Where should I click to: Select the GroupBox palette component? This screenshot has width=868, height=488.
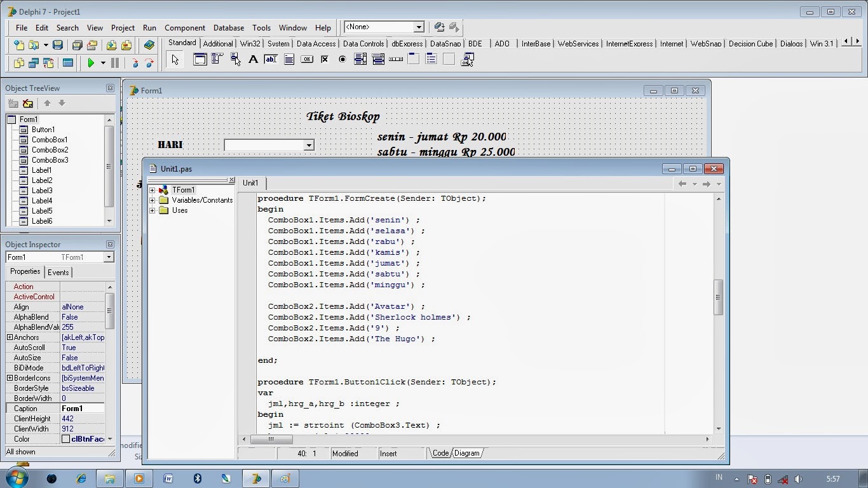click(414, 60)
